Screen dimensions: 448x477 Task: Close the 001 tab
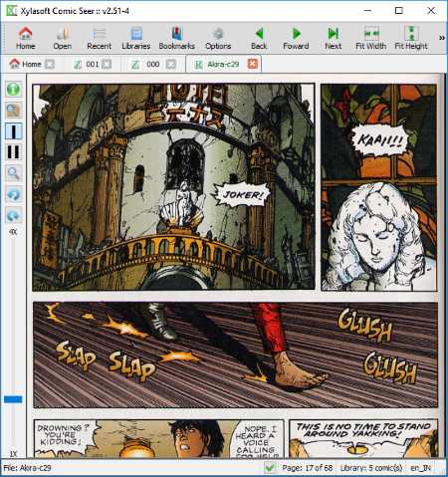(x=107, y=64)
